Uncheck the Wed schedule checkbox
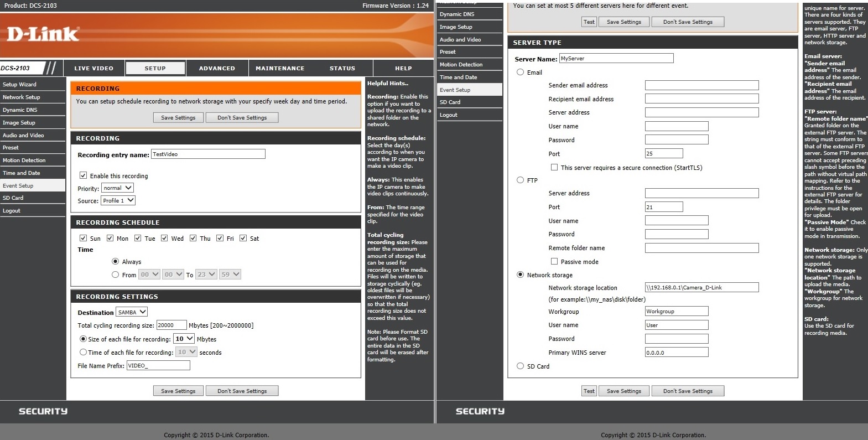This screenshot has width=868, height=440. click(x=165, y=238)
